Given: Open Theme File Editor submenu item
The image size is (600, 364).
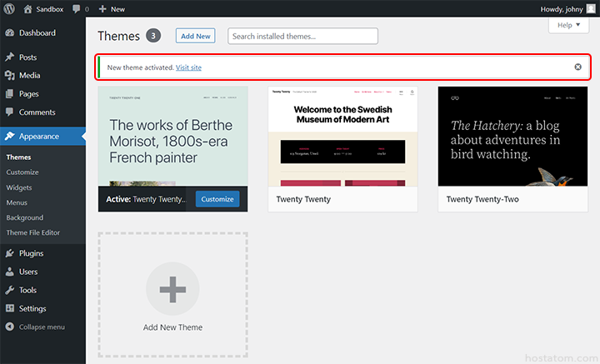Looking at the screenshot, I should 33,232.
